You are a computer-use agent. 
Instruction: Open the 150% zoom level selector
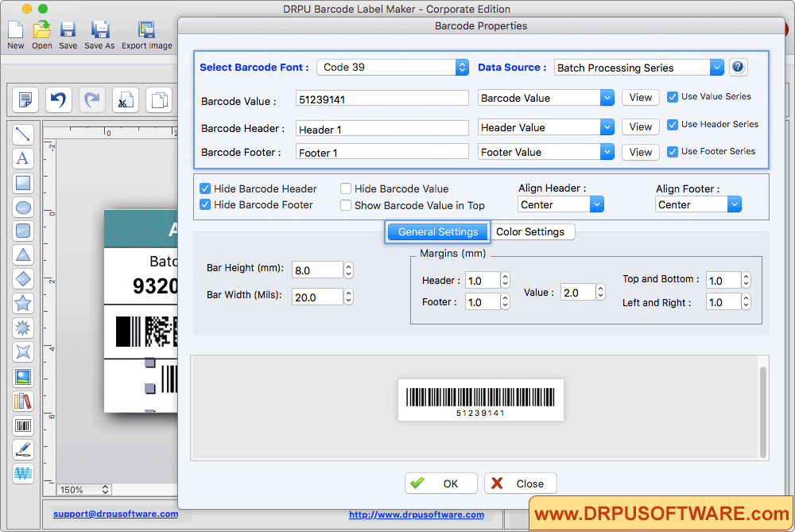tap(83, 490)
